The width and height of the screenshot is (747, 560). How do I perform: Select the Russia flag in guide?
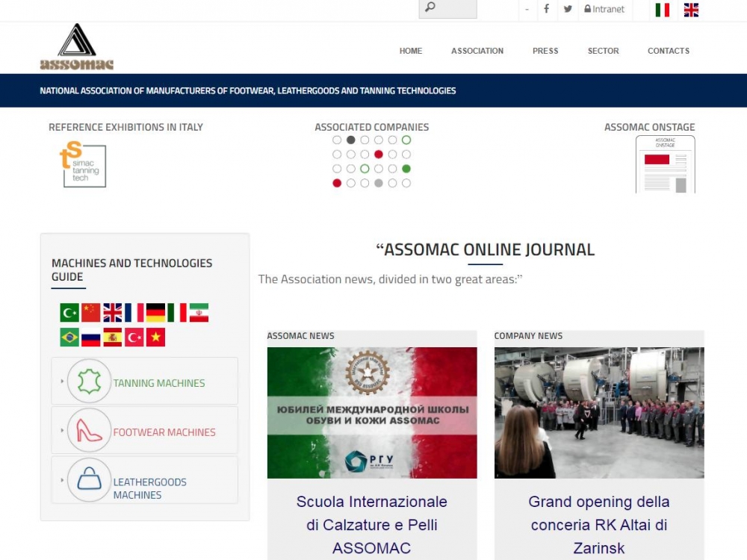(91, 337)
